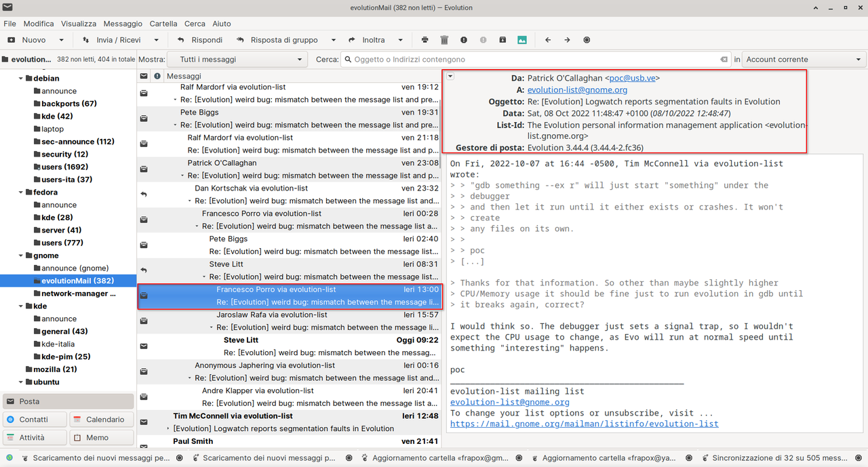This screenshot has width=868, height=467.
Task: Open the Nuovo dropdown arrow
Action: [61, 40]
